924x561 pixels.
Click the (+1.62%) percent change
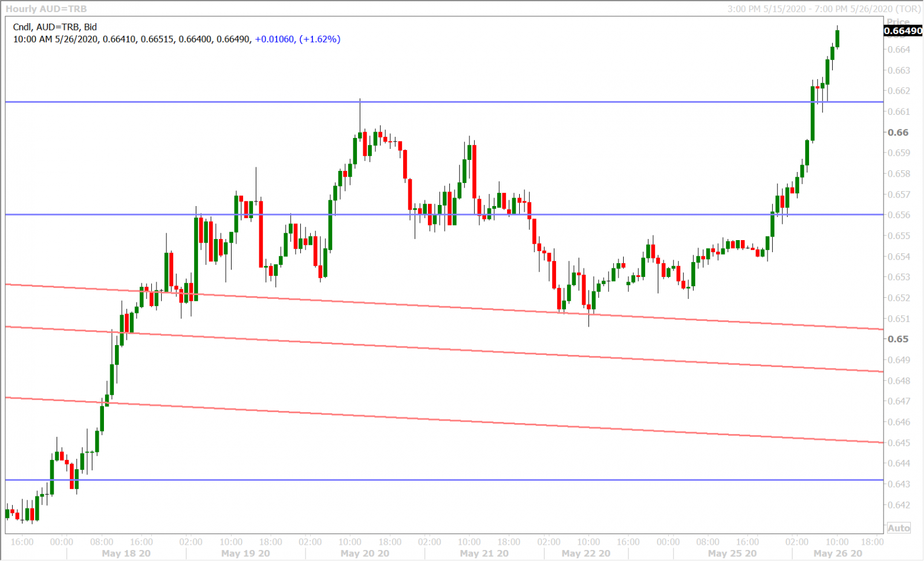click(x=319, y=39)
